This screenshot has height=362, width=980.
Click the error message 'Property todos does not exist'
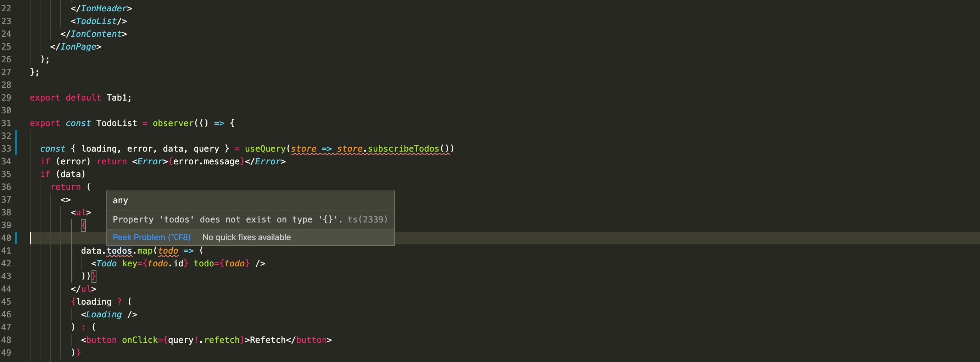tap(228, 219)
